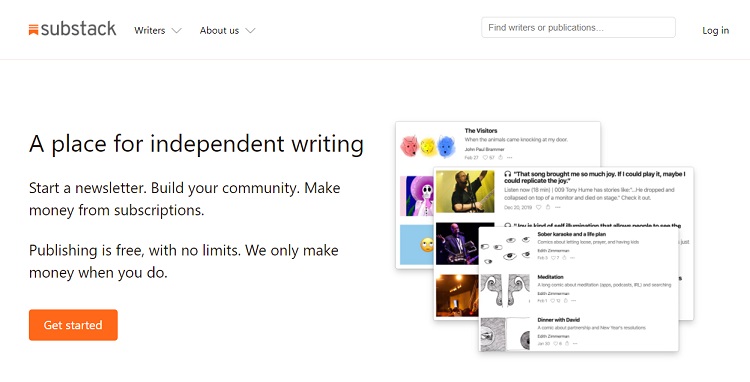Click headphones icon on 'That song' post
Viewport: 750px width, 382px height.
[x=507, y=175]
